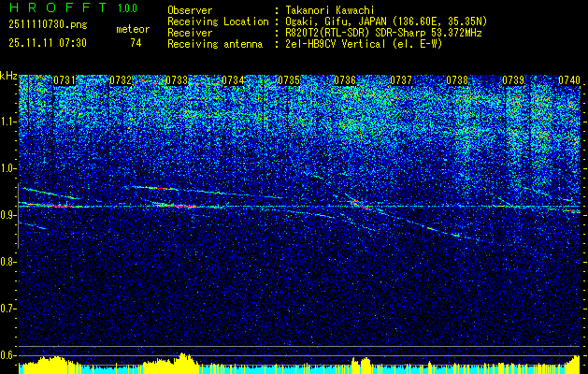Click the 0734 time marker
This screenshot has width=588, height=374.
pos(233,80)
